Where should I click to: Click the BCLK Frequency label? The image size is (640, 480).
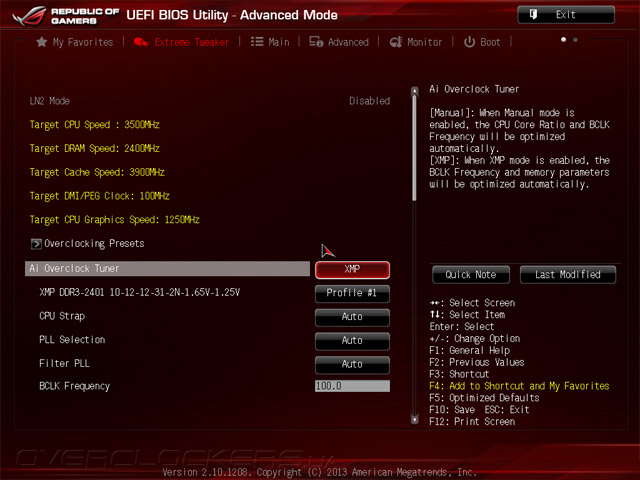(x=74, y=386)
